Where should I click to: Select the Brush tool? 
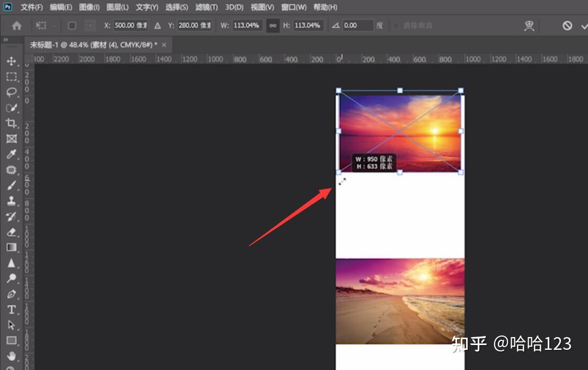(12, 185)
